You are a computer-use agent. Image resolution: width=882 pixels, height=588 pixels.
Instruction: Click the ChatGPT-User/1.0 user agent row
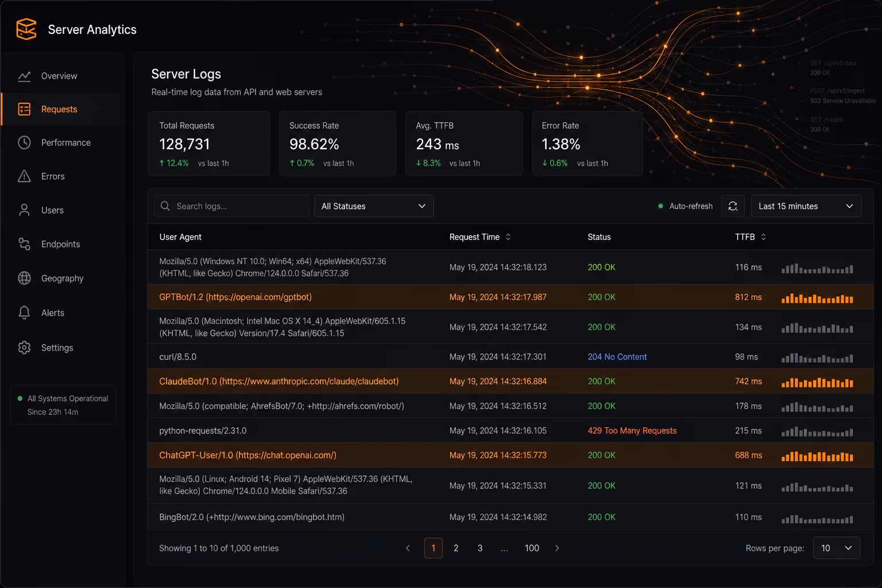[510, 455]
